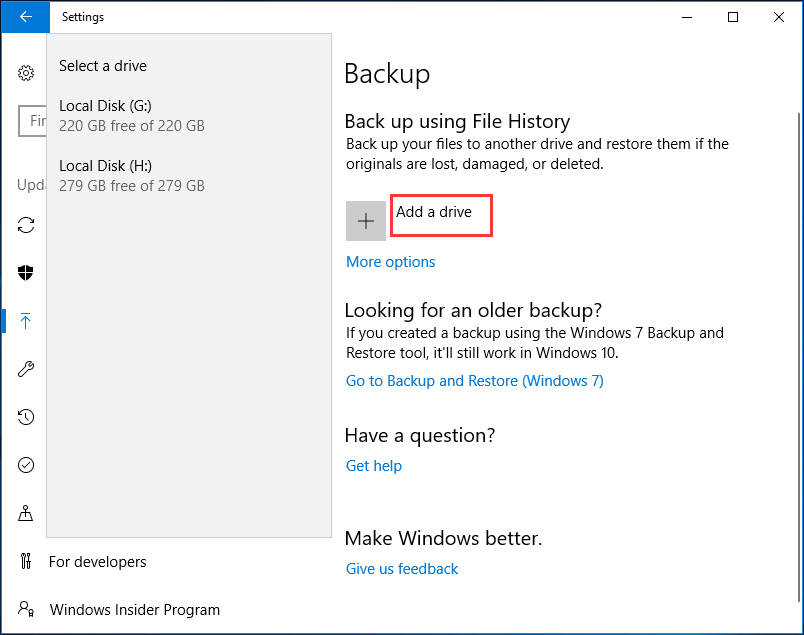This screenshot has width=804, height=635.
Task: Select the Windows Insider Program person icon
Action: (x=26, y=609)
